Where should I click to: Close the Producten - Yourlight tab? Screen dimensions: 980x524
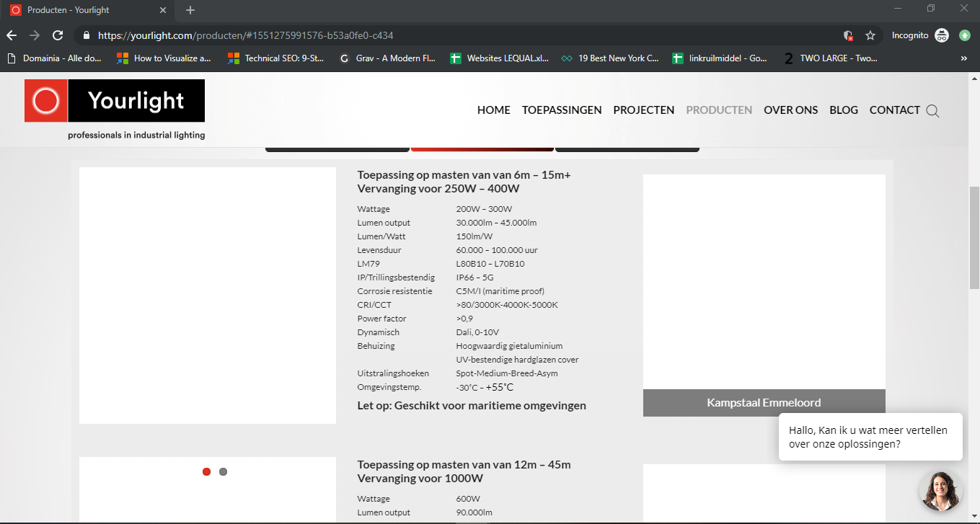[163, 10]
